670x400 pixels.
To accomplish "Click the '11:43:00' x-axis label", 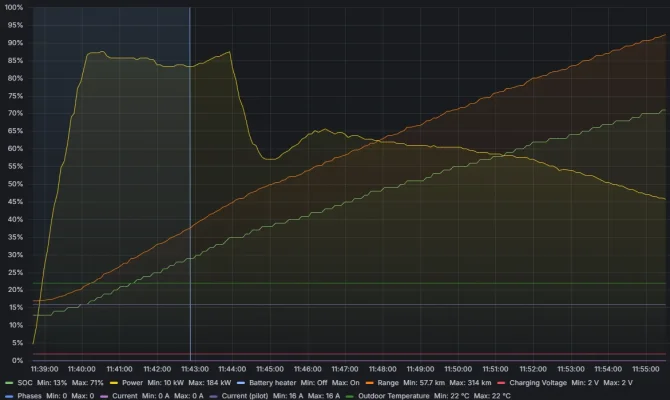I will tap(195, 369).
